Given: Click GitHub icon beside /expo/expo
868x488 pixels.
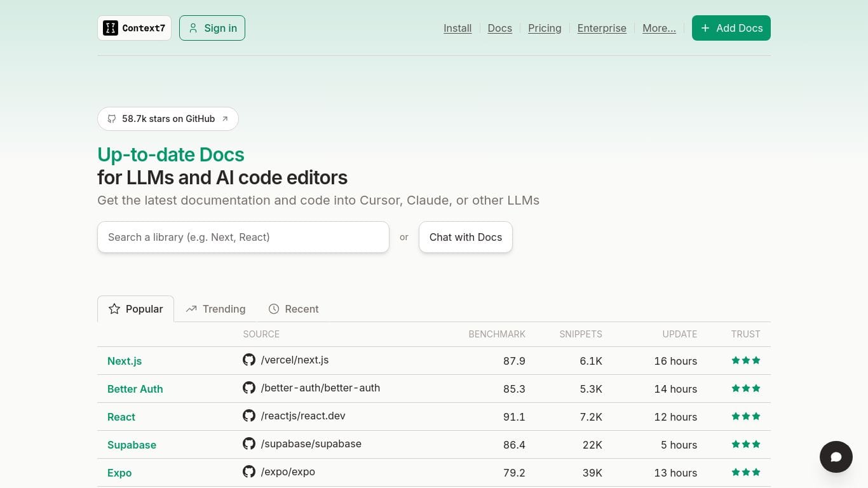Looking at the screenshot, I should (x=249, y=471).
